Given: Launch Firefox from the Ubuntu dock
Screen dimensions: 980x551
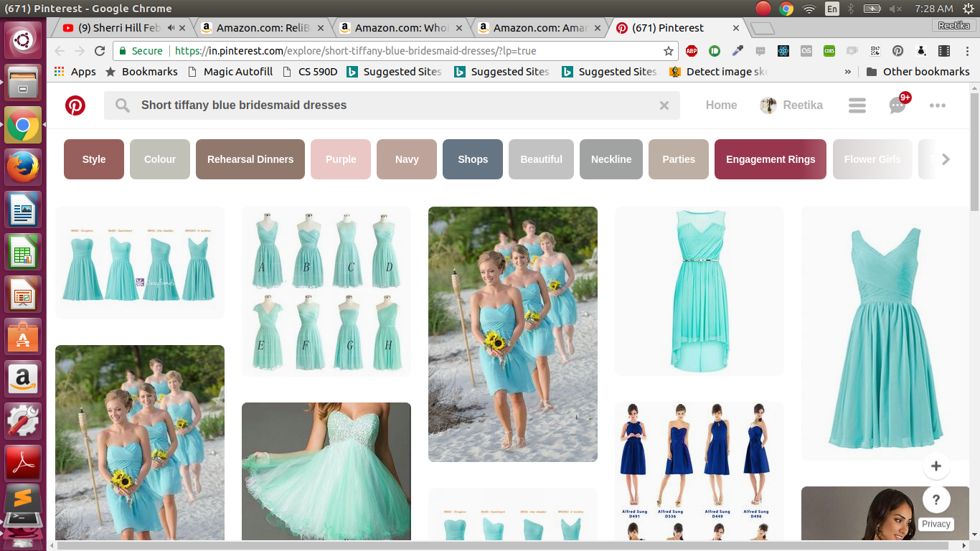Looking at the screenshot, I should coord(23,167).
